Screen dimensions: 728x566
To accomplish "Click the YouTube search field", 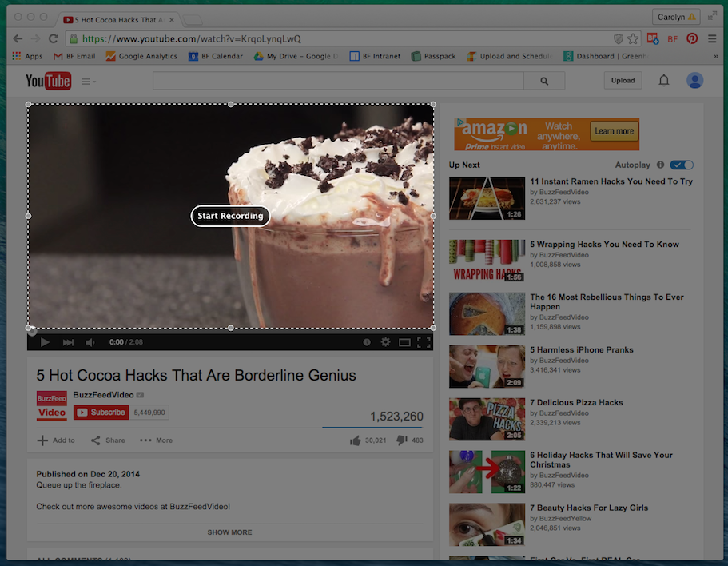I will [338, 81].
